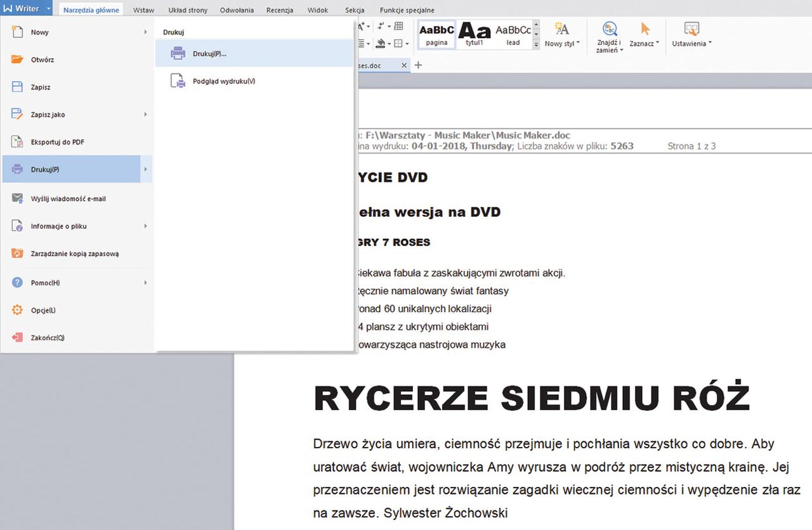
Task: Click the Strona 1 z 3 header text
Action: pyautogui.click(x=691, y=146)
